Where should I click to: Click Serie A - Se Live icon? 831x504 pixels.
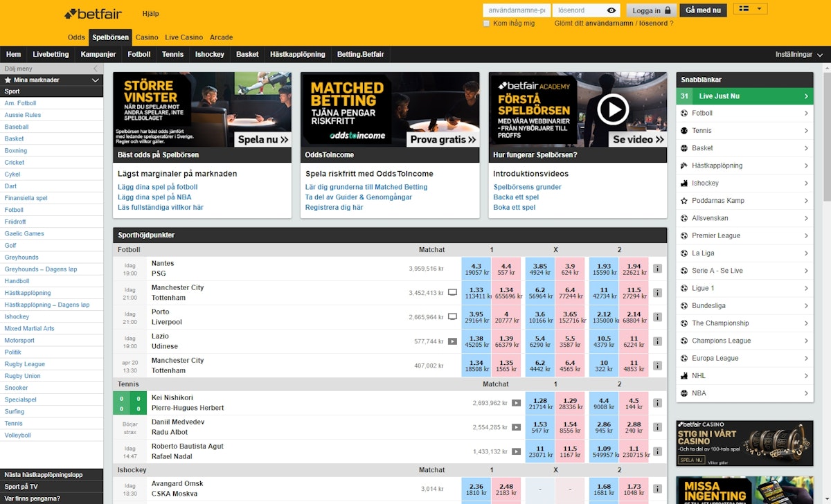point(684,271)
